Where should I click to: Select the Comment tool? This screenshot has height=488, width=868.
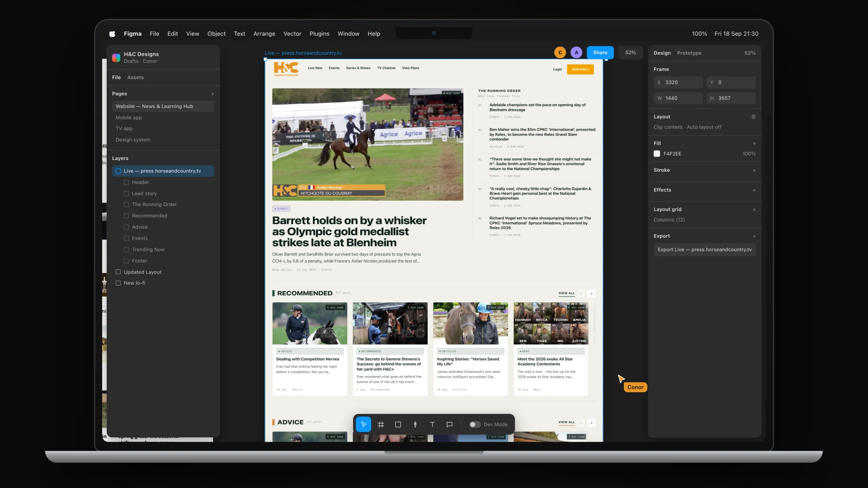pos(450,424)
